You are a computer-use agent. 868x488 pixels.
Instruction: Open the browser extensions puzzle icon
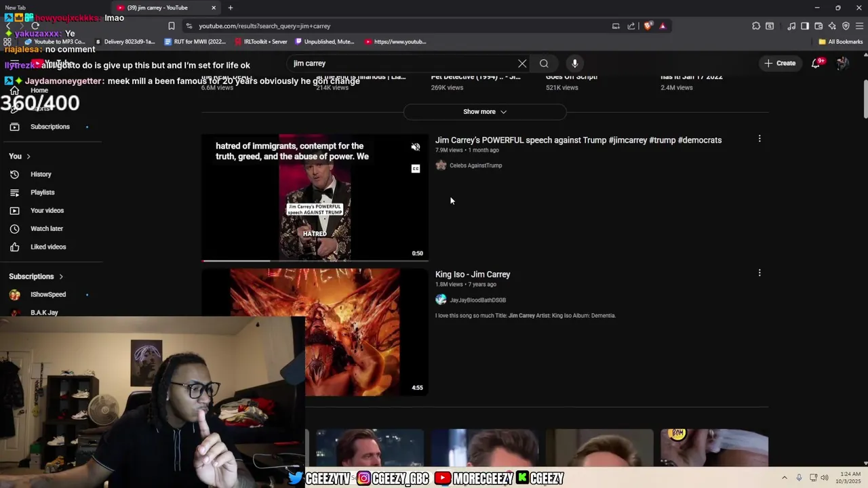[x=756, y=26]
